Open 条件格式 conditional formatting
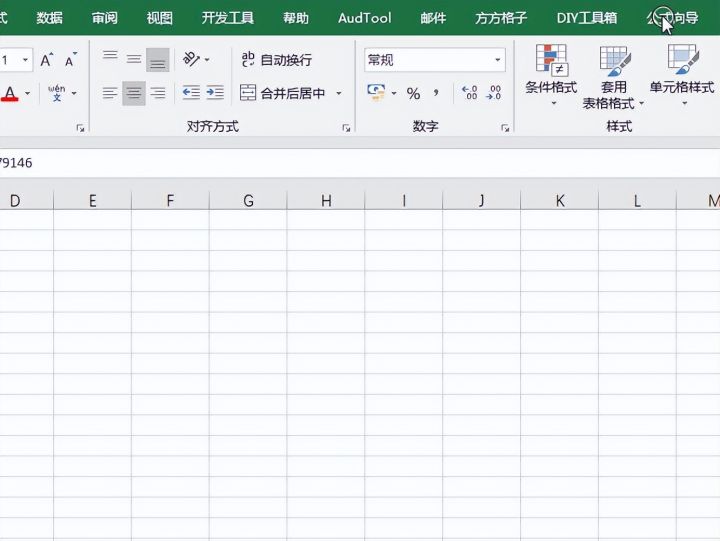 click(551, 76)
